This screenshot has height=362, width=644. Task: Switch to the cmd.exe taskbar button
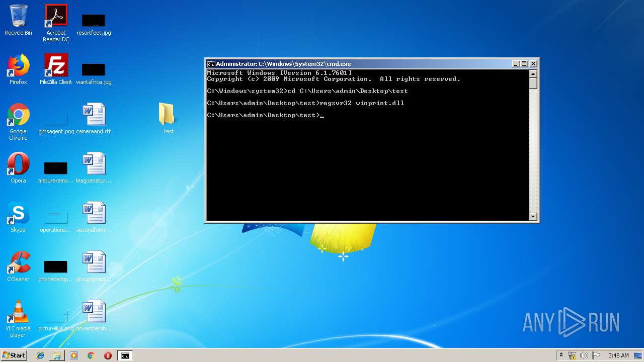125,355
